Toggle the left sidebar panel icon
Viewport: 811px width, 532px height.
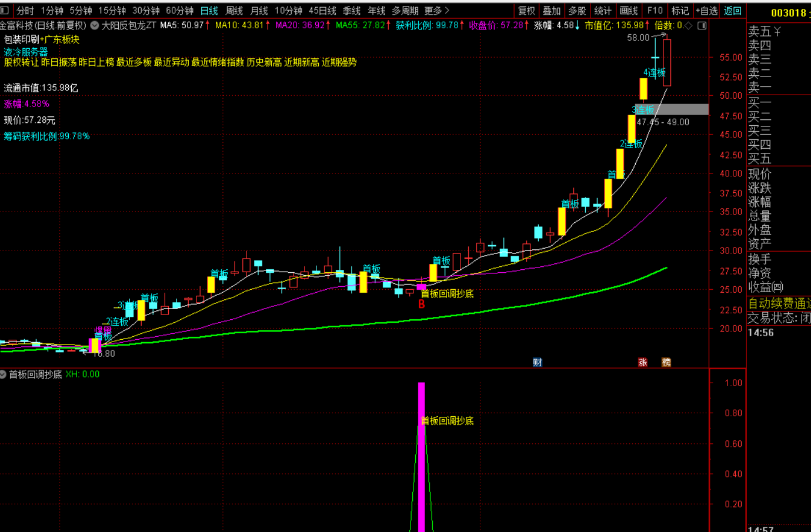(5, 11)
